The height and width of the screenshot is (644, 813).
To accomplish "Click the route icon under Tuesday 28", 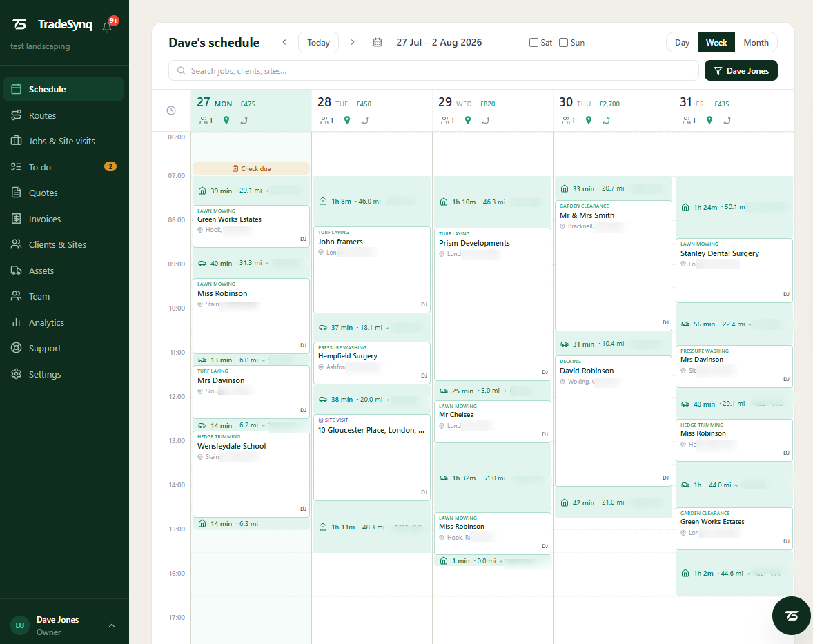I will (x=365, y=120).
